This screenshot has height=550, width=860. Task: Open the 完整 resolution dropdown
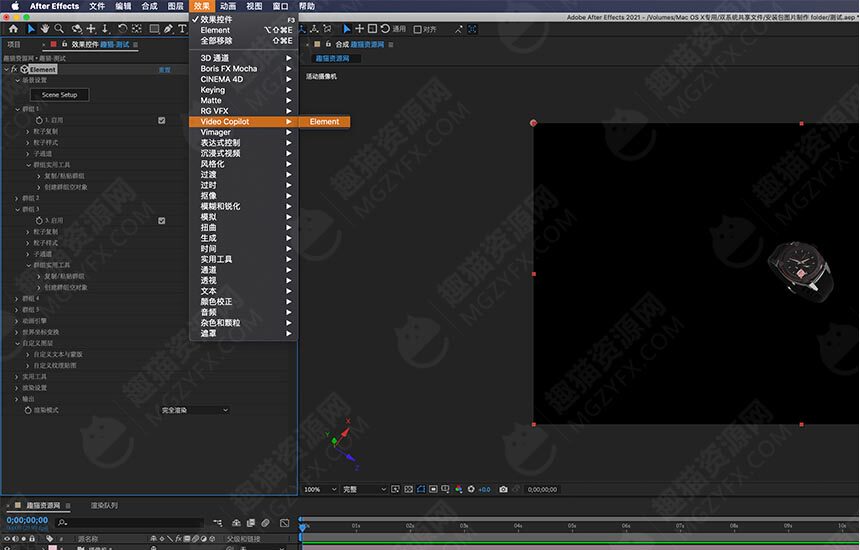click(364, 489)
